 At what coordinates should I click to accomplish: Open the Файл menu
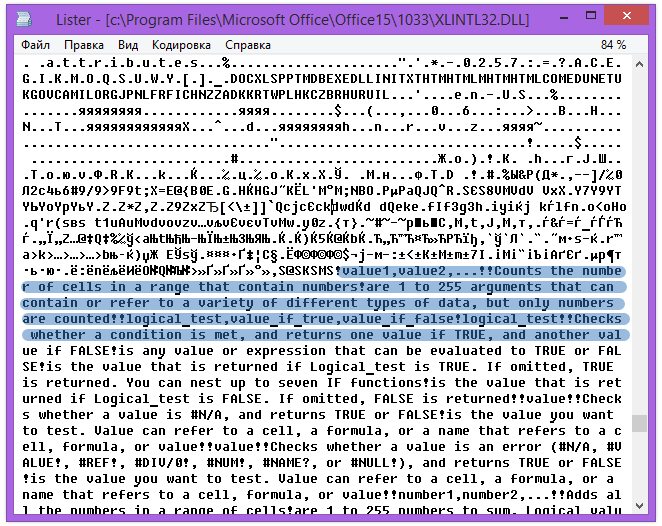[35, 45]
